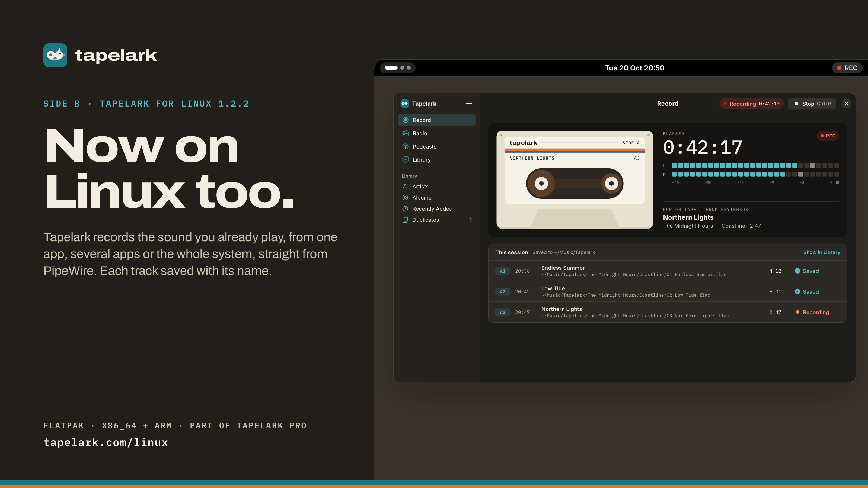Stop the recording with the Stop button
The image size is (868, 488).
click(812, 104)
